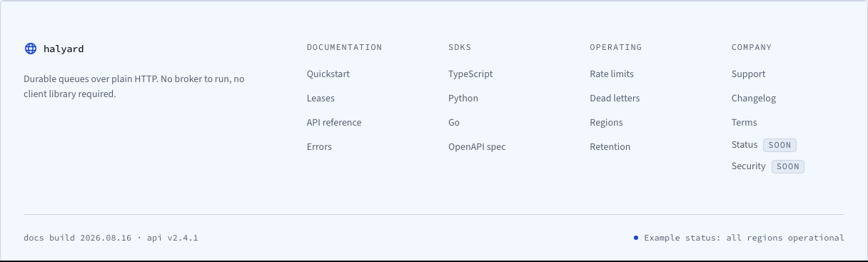Viewport: 868px width, 262px height.
Task: Open the OpenAPI spec link
Action: (x=477, y=147)
